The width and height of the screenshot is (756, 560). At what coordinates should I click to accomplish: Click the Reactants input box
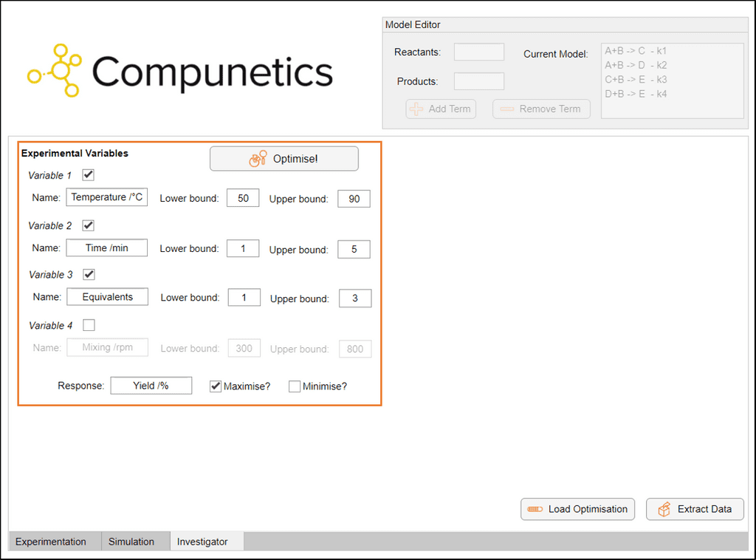point(478,52)
